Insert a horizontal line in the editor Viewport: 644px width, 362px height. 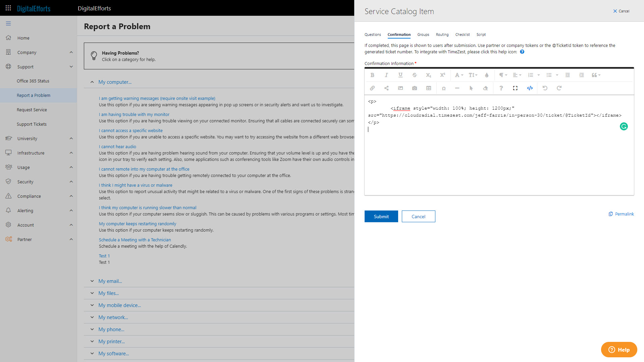tap(457, 88)
